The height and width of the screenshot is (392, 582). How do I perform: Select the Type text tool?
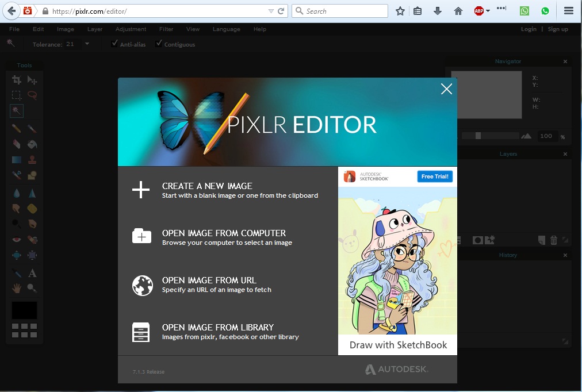(32, 274)
